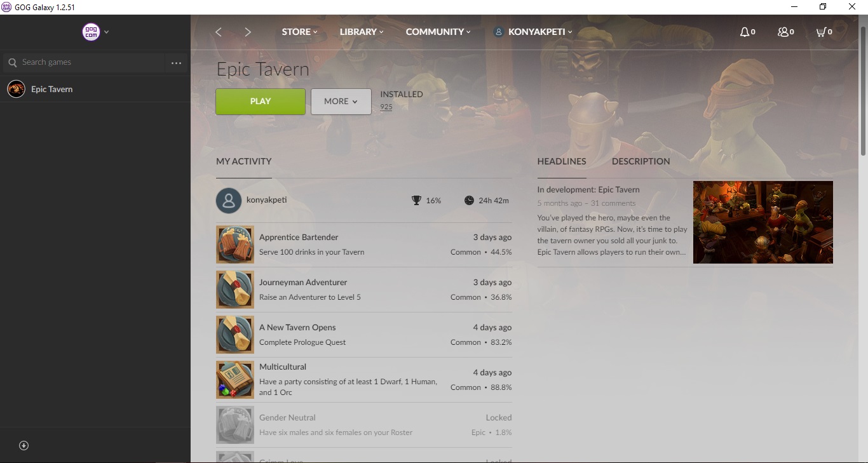
Task: Expand the COMMUNITY dropdown menu
Action: tap(438, 32)
